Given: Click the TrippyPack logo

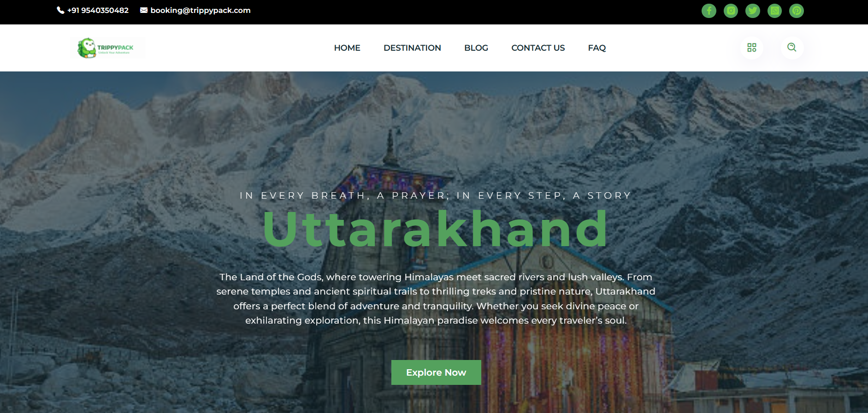Looking at the screenshot, I should click(x=107, y=48).
